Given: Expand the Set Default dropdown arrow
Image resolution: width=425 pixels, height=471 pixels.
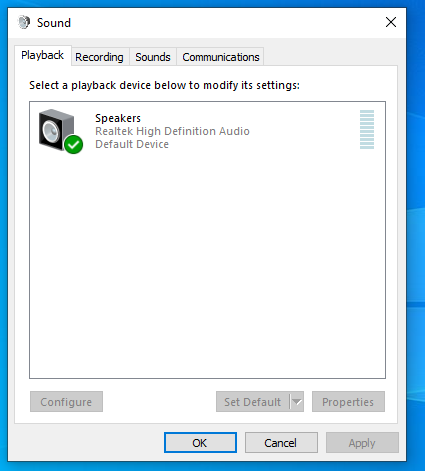Looking at the screenshot, I should 297,402.
